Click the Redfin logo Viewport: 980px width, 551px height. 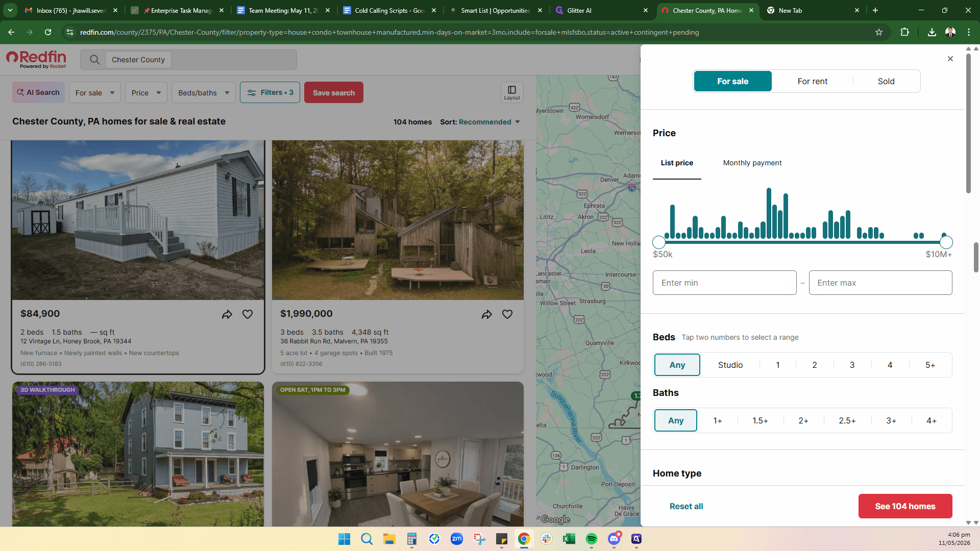[36, 59]
